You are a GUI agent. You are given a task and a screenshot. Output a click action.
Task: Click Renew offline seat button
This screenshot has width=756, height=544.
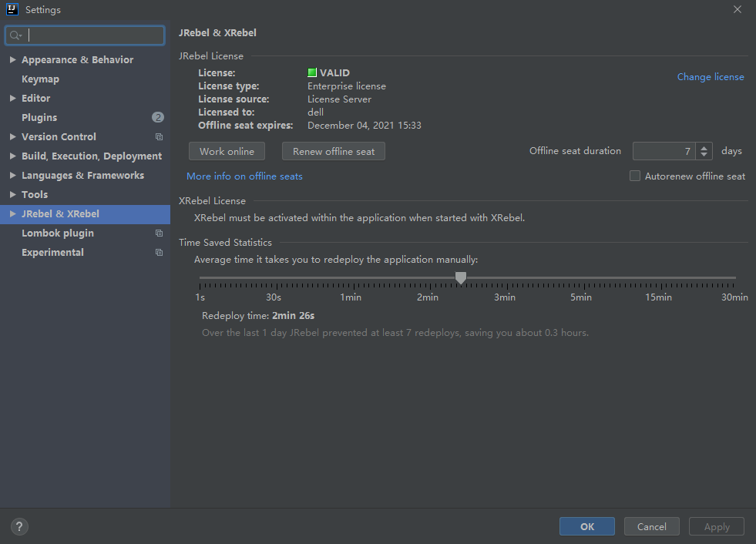tap(334, 152)
